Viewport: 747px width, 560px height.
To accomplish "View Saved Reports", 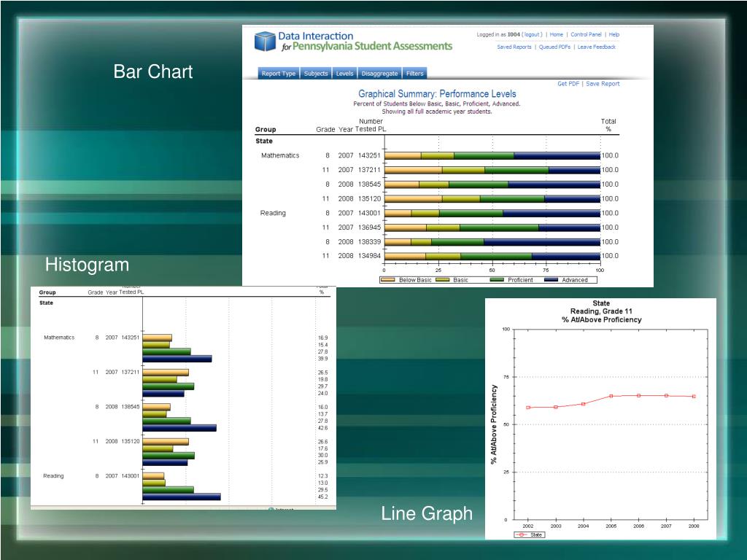I will (514, 47).
